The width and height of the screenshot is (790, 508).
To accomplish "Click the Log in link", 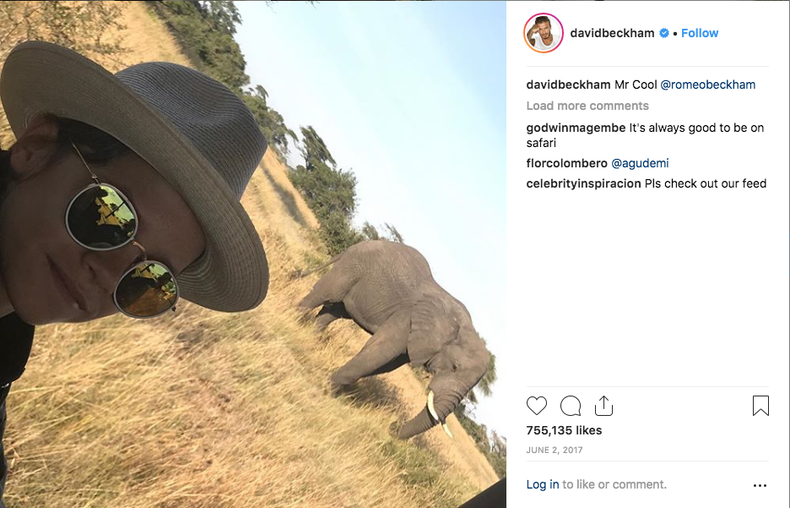I will (x=543, y=485).
